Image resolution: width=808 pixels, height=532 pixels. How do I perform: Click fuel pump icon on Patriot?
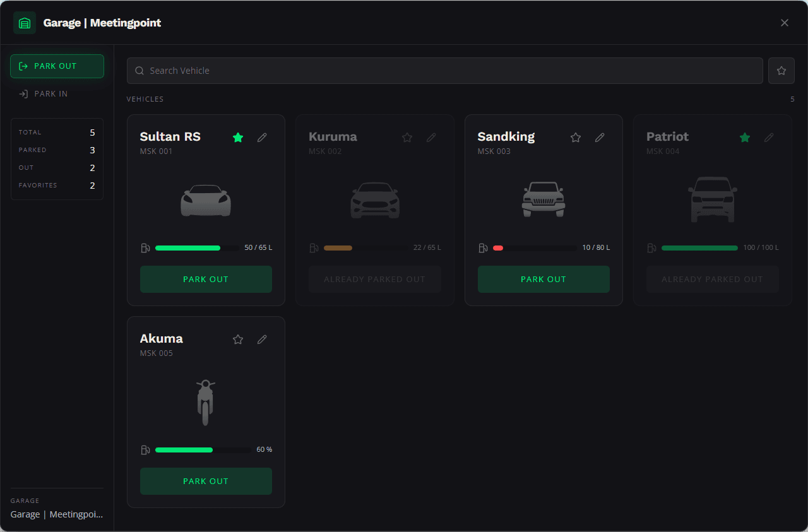652,248
